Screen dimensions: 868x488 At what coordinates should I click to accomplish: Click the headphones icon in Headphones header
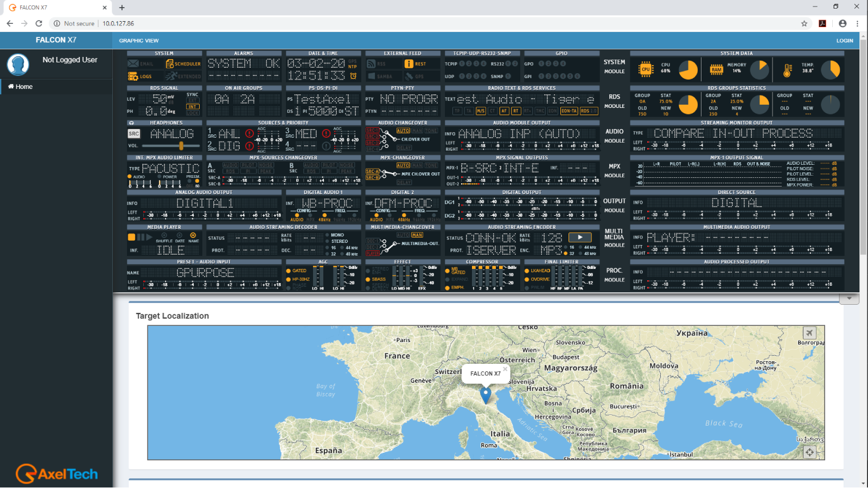[x=131, y=123]
